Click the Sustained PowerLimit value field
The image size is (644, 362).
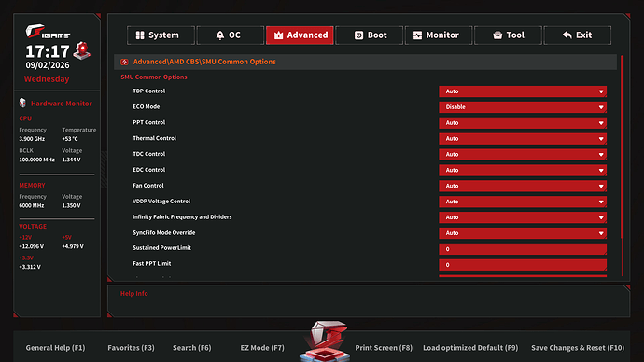pyautogui.click(x=523, y=249)
